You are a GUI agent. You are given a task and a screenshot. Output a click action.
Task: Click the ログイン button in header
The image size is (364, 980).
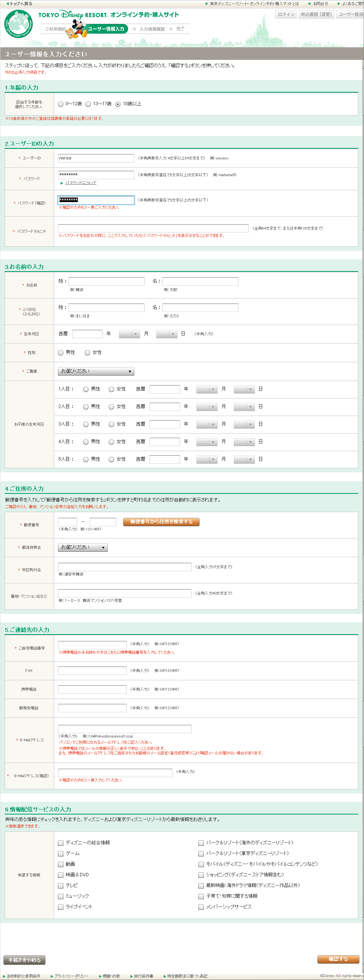286,14
